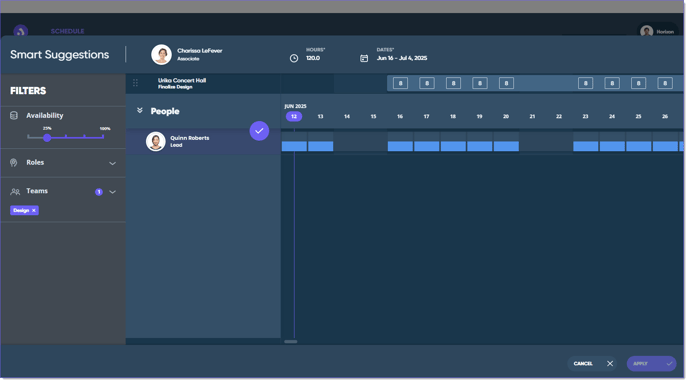Select the June 12 date marker
The width and height of the screenshot is (688, 382).
pyautogui.click(x=294, y=116)
